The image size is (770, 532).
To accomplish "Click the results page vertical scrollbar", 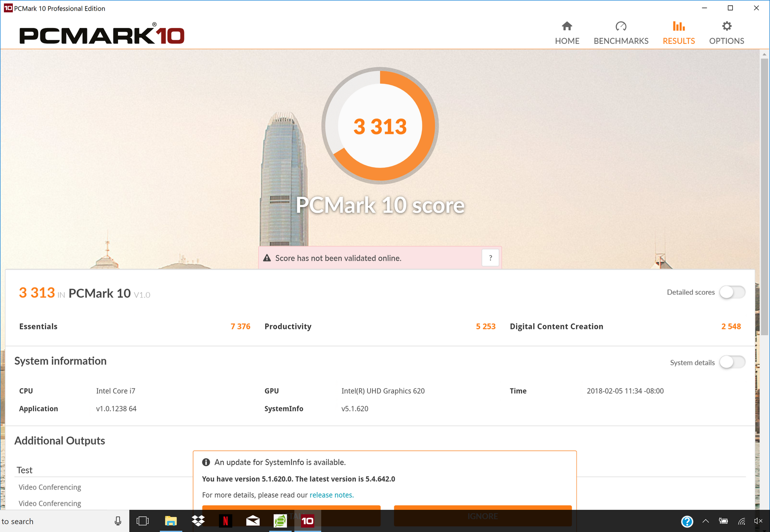I will click(x=764, y=195).
